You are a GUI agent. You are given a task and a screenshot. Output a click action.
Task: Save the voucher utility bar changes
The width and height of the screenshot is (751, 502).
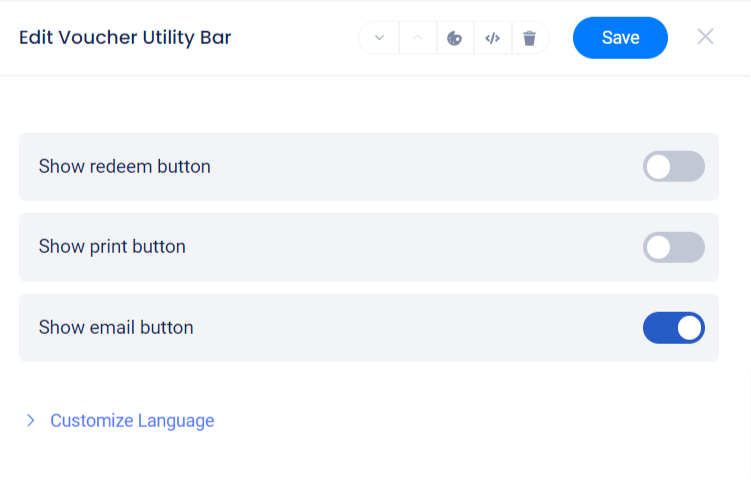tap(620, 38)
